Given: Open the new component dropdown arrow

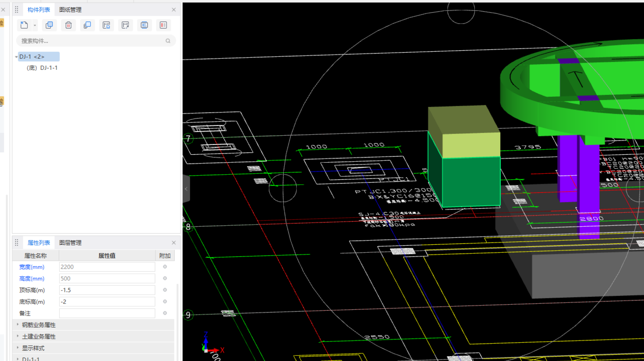Looking at the screenshot, I should 35,25.
